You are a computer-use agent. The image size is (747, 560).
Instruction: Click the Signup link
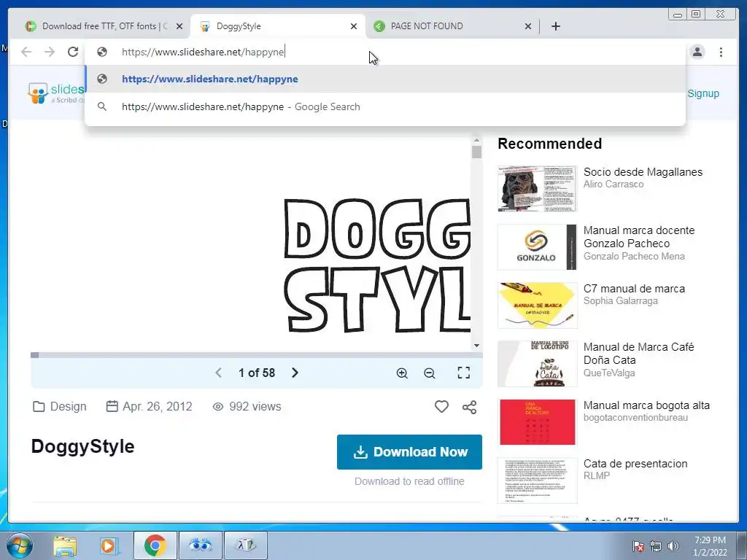tap(703, 93)
